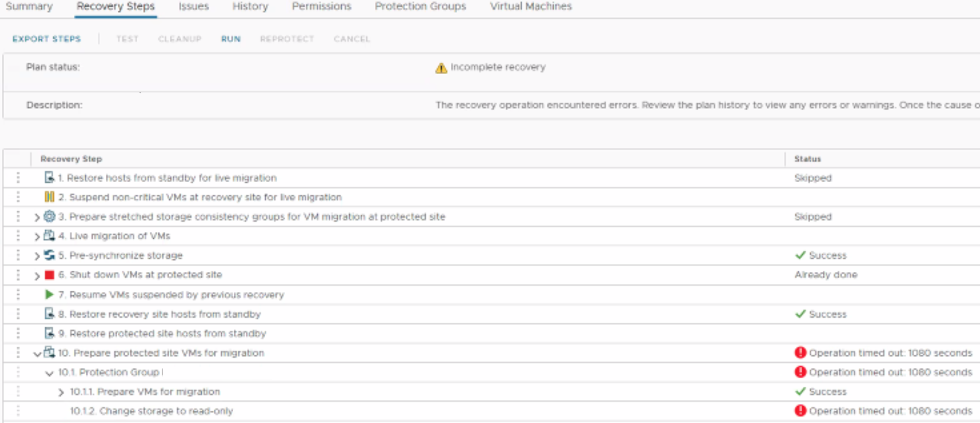Click the red error icon for step 10.1.2

(x=800, y=411)
